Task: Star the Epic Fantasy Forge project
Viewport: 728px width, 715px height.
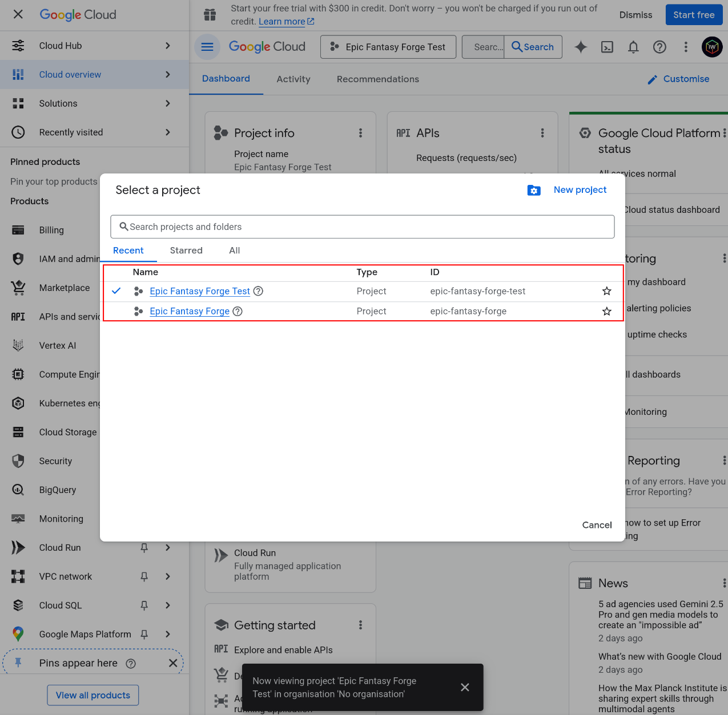Action: pyautogui.click(x=606, y=312)
